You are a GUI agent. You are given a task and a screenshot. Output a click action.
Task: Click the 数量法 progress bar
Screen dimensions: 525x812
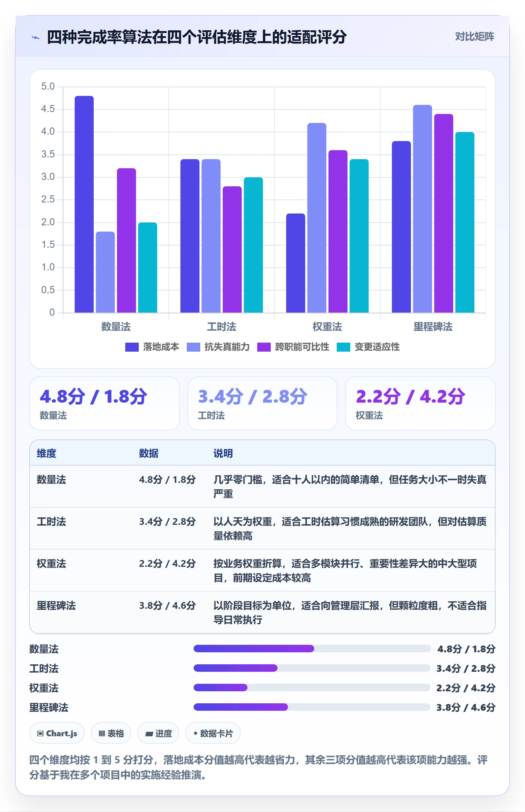(x=312, y=649)
